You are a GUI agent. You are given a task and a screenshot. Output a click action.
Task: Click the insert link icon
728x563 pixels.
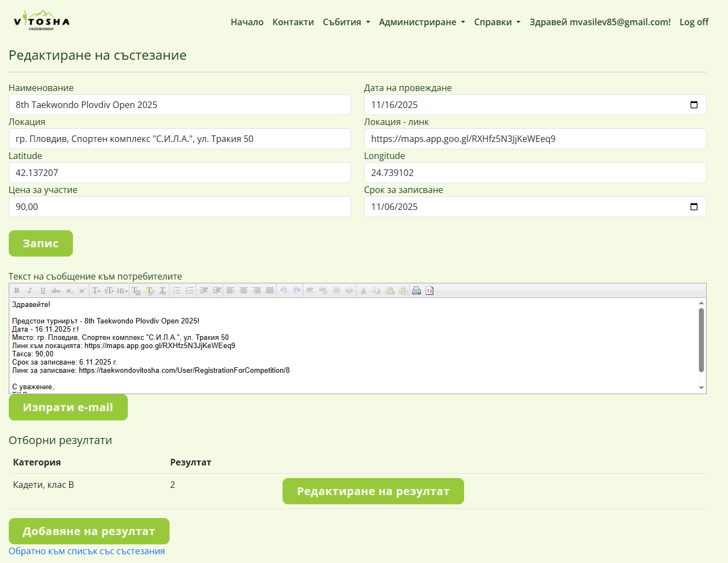[323, 291]
